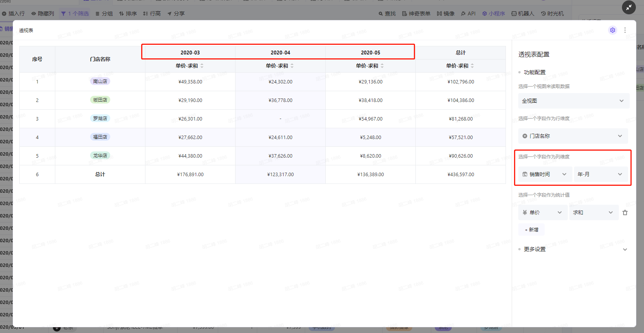Delete the 单价 statistic field row
The height and width of the screenshot is (333, 644).
coord(625,212)
